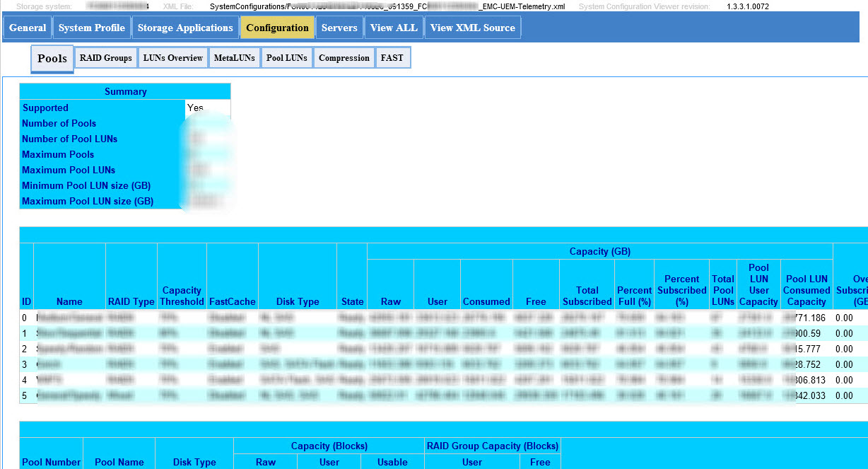Select the Pools sub-tab
This screenshot has height=469, width=868.
52,59
